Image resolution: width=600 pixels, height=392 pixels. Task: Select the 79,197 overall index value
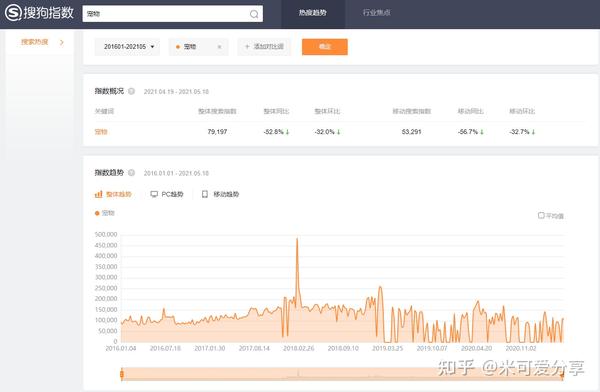point(217,132)
